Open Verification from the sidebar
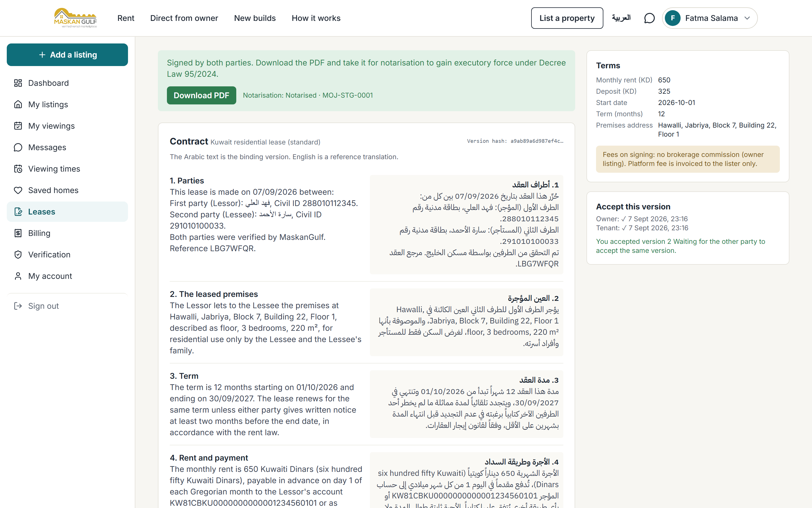Image resolution: width=812 pixels, height=508 pixels. point(67,255)
